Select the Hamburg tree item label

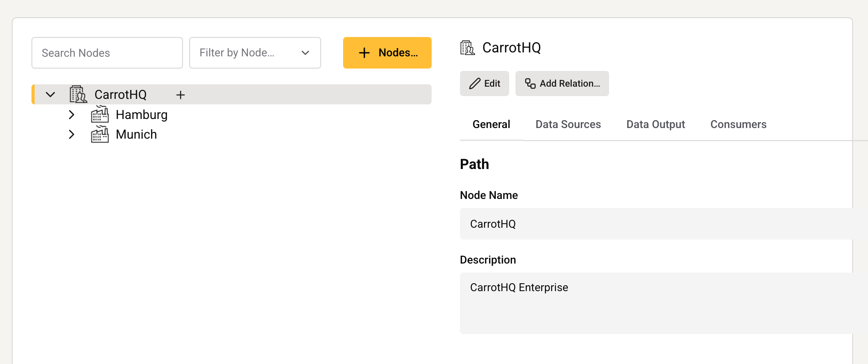point(142,115)
